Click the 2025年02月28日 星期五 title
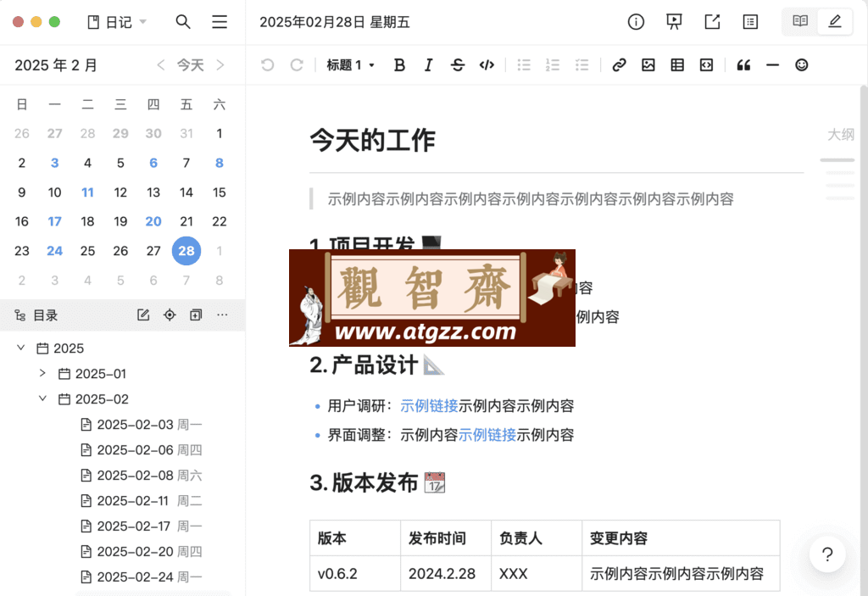The image size is (868, 596). pyautogui.click(x=334, y=22)
